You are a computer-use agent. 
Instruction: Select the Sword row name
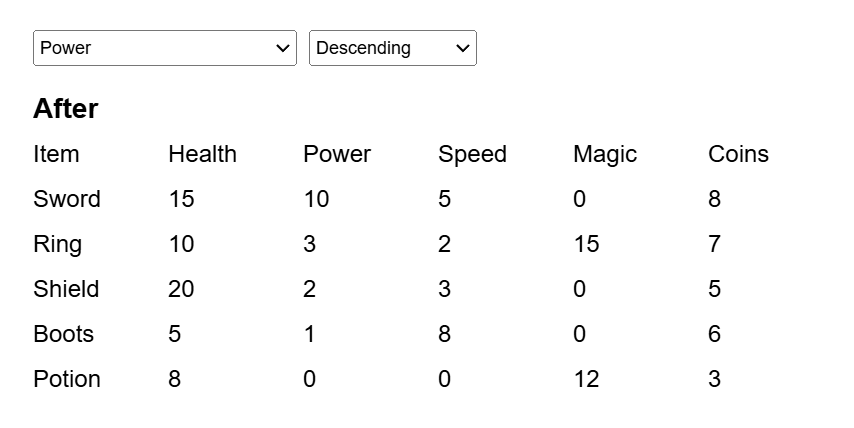(x=67, y=199)
